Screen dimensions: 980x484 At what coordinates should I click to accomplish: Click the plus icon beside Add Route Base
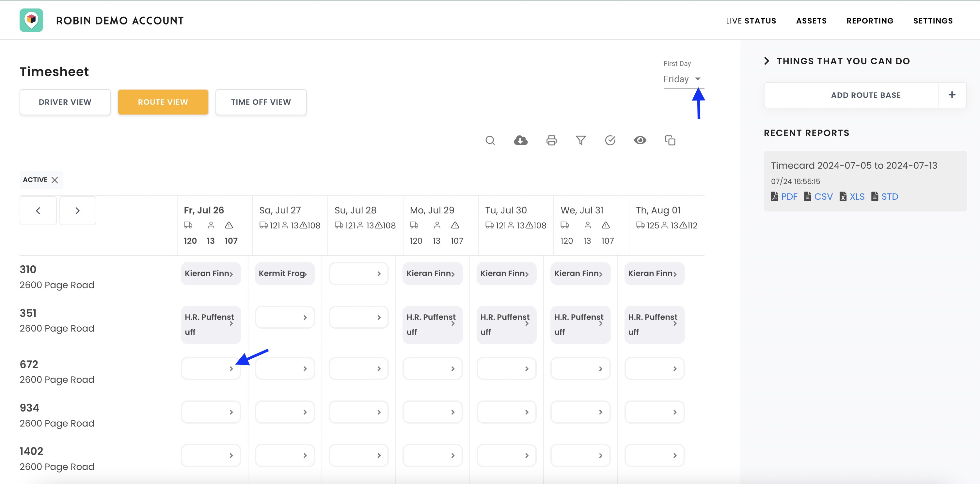[952, 95]
